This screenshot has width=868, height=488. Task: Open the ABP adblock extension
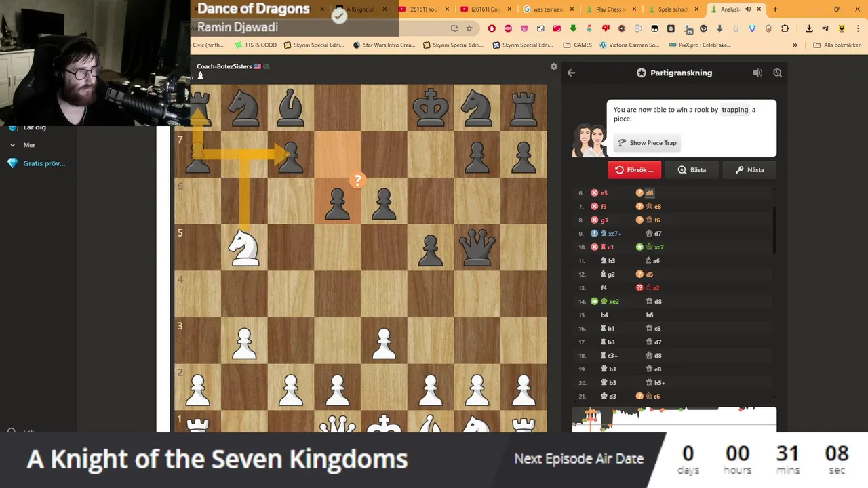pyautogui.click(x=508, y=28)
